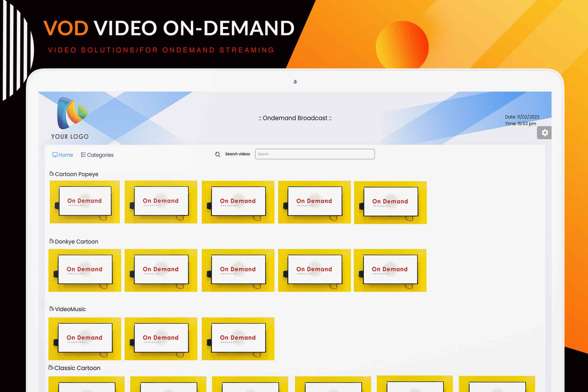Open the settings gear icon
Screen dimensions: 588x392
click(545, 133)
